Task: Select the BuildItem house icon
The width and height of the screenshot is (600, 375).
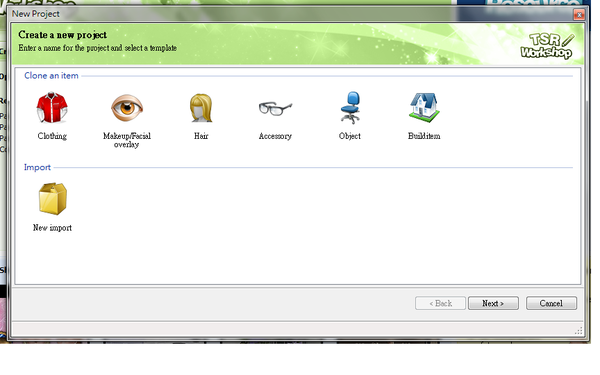Action: (x=424, y=108)
